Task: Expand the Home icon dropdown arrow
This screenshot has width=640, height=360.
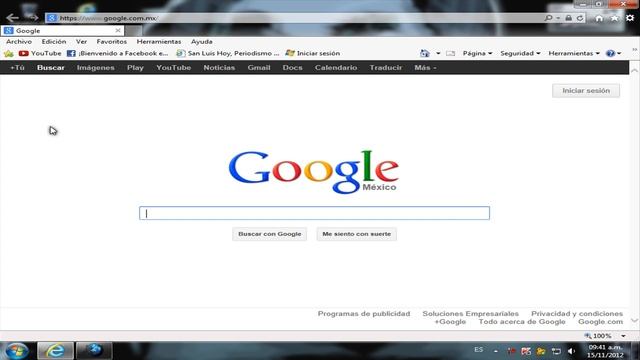Action: click(x=438, y=53)
